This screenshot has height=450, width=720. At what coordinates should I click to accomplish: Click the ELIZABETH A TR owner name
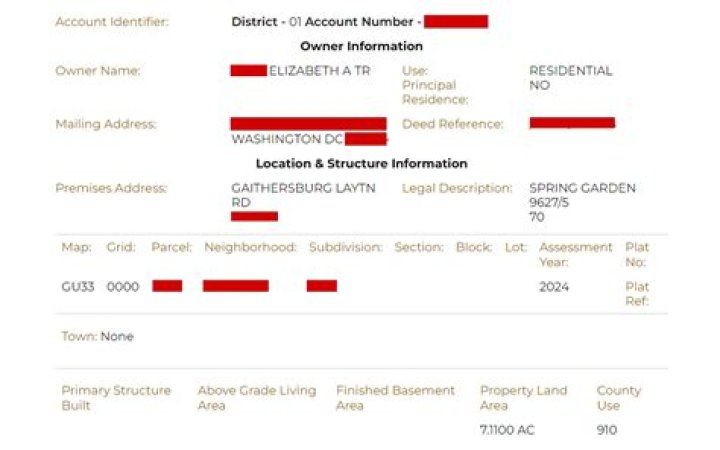(320, 71)
